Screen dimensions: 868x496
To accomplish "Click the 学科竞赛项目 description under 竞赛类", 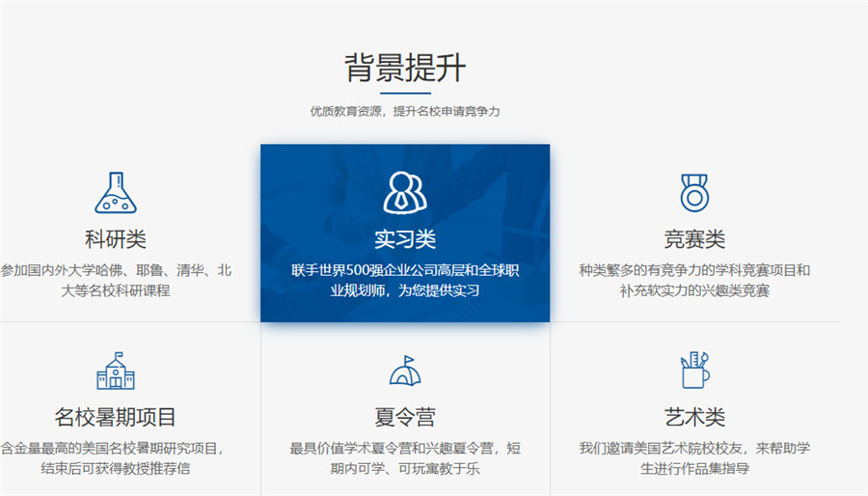I will pos(693,280).
